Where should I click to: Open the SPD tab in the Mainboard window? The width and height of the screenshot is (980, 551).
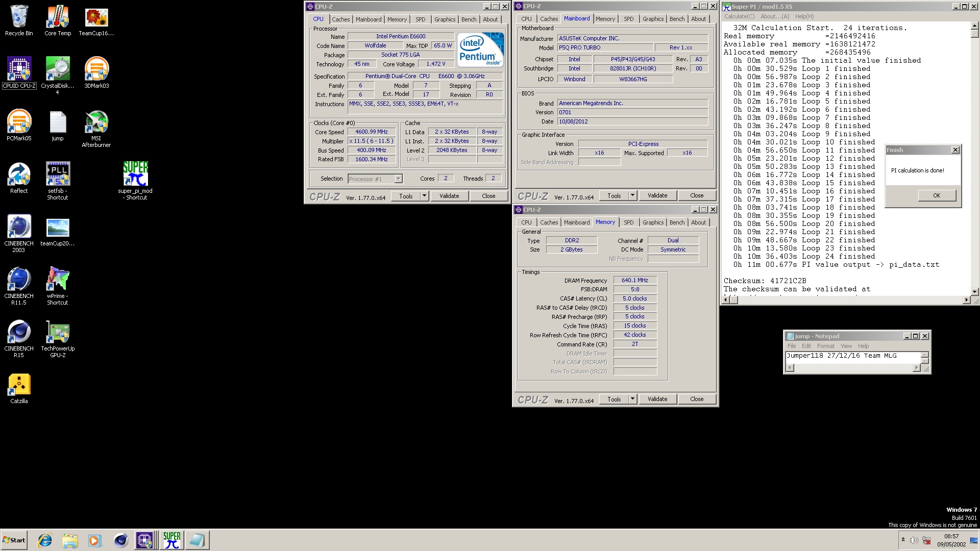click(x=629, y=19)
